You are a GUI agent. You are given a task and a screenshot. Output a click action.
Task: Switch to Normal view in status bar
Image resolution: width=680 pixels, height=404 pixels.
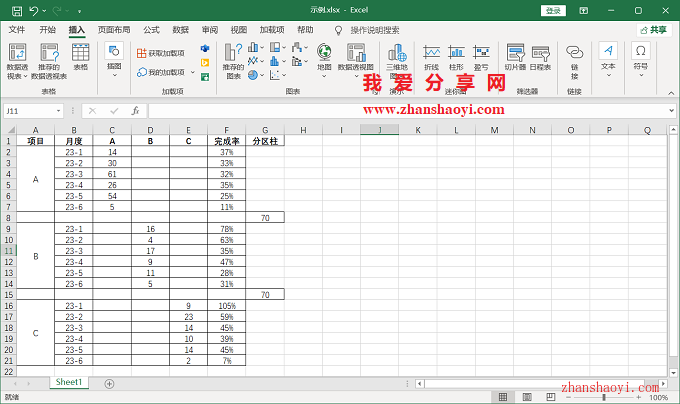click(503, 397)
